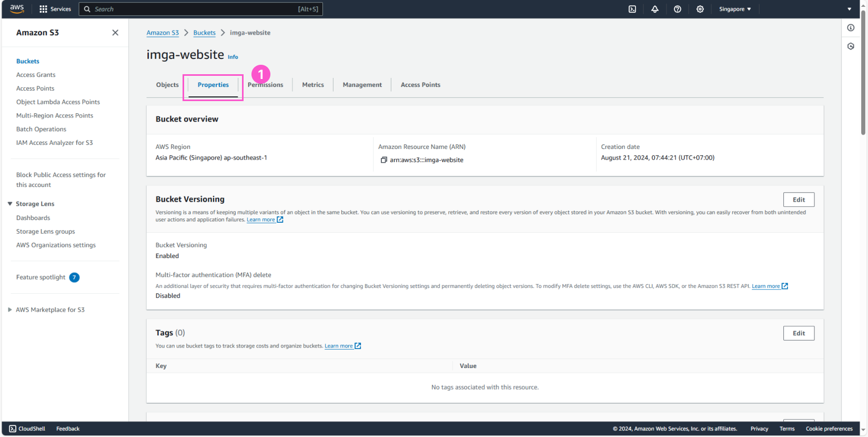Click the search magnifier icon

click(87, 9)
